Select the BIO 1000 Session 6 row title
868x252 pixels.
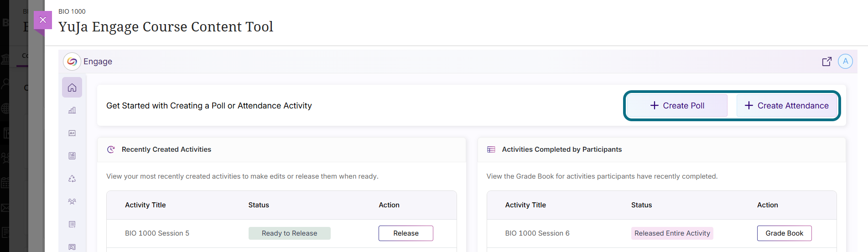tap(537, 233)
